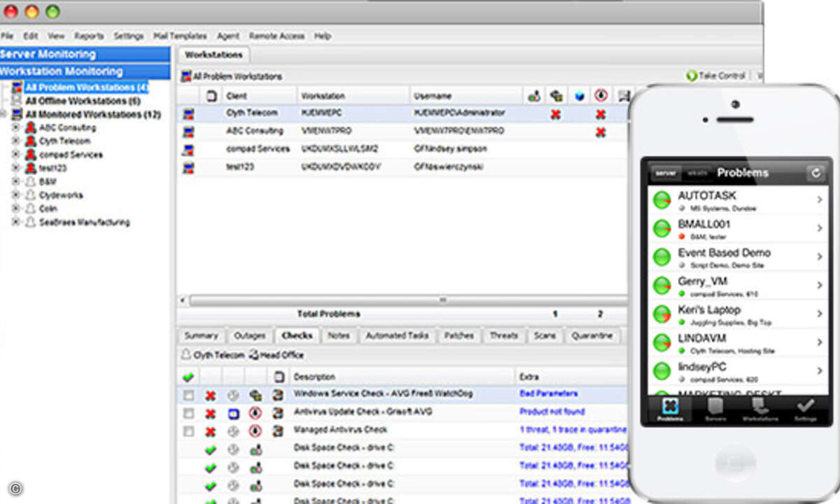The height and width of the screenshot is (504, 840).
Task: Tap the Workstations tab icon on the phone
Action: 760,407
